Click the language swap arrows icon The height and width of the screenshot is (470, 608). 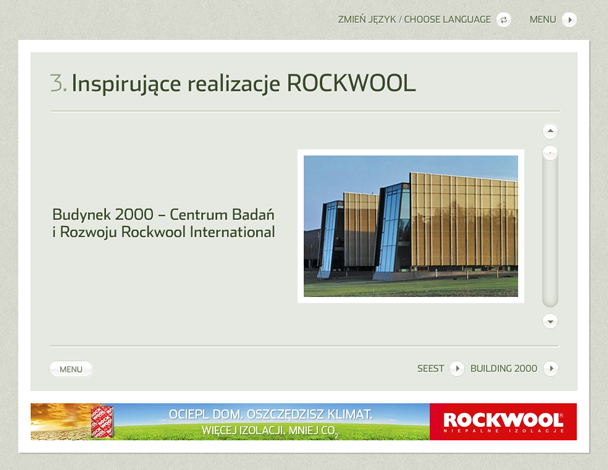[504, 19]
